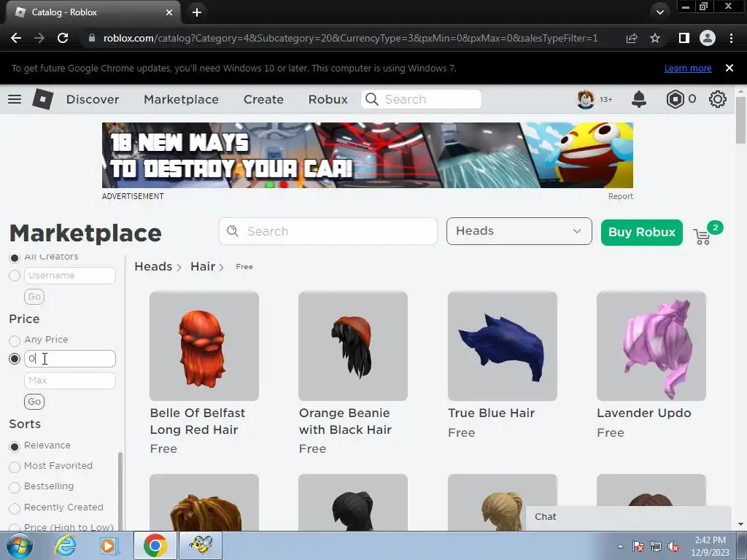Open the Robux balance icon

pyautogui.click(x=675, y=99)
